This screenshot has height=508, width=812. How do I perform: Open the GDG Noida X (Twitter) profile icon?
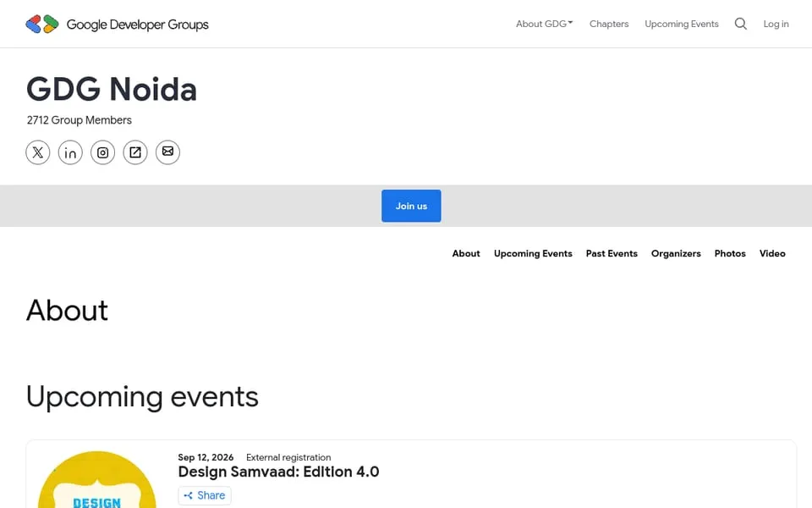pos(38,152)
